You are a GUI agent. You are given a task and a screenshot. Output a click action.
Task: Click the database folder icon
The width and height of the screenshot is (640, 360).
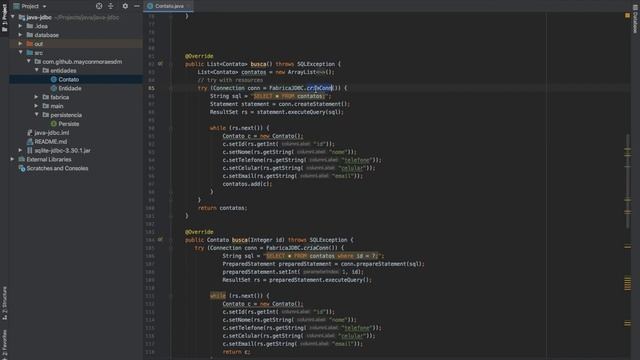[29, 35]
